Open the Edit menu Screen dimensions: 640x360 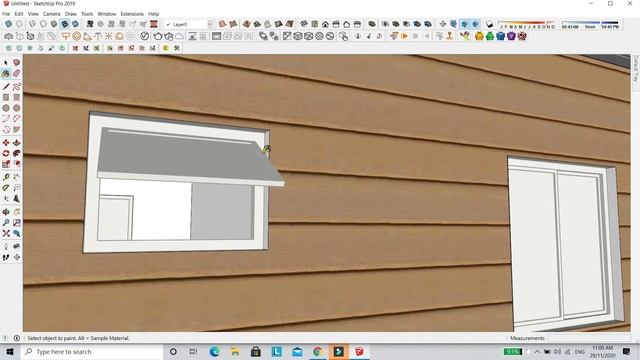point(19,14)
